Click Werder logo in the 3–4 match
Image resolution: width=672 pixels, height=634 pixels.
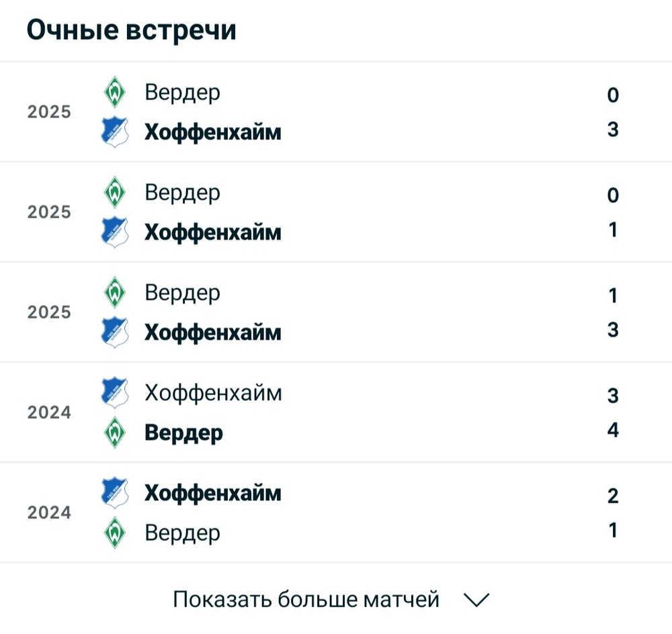(115, 432)
